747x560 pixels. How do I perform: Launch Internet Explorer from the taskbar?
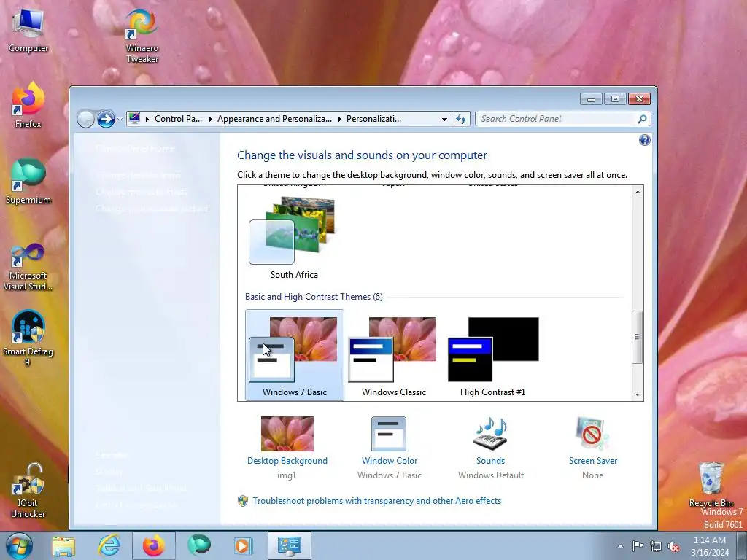pos(109,545)
